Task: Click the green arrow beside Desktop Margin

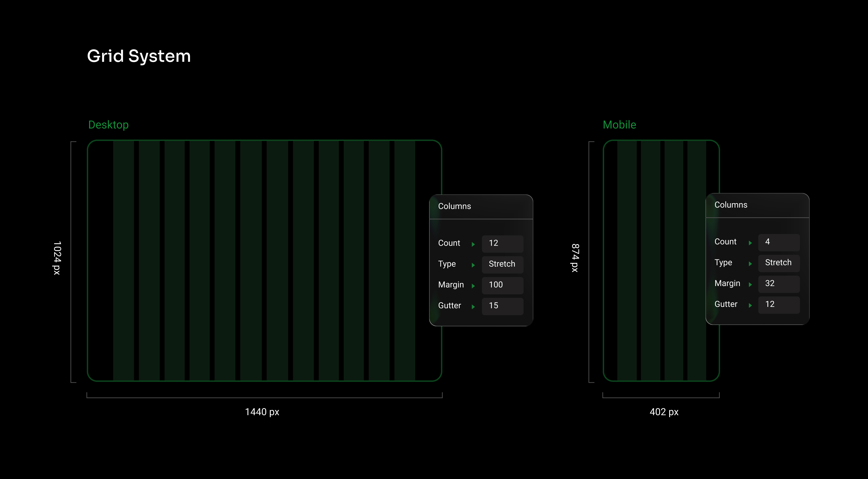Action: coord(473,286)
